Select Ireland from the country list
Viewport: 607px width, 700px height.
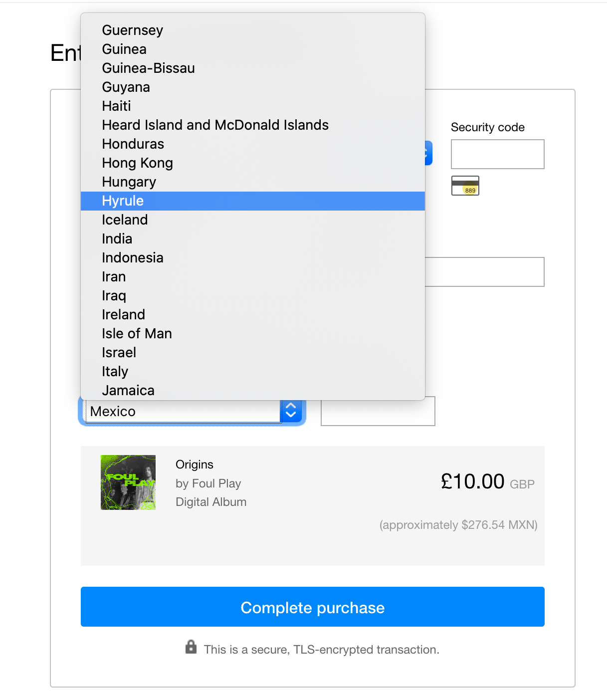[253, 315]
